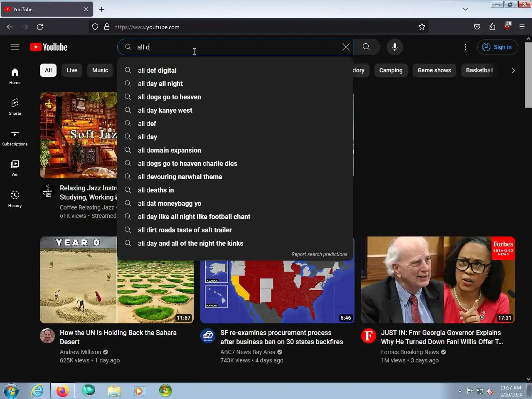Image resolution: width=532 pixels, height=399 pixels.
Task: Focus the YouTube search input field
Action: [x=239, y=47]
